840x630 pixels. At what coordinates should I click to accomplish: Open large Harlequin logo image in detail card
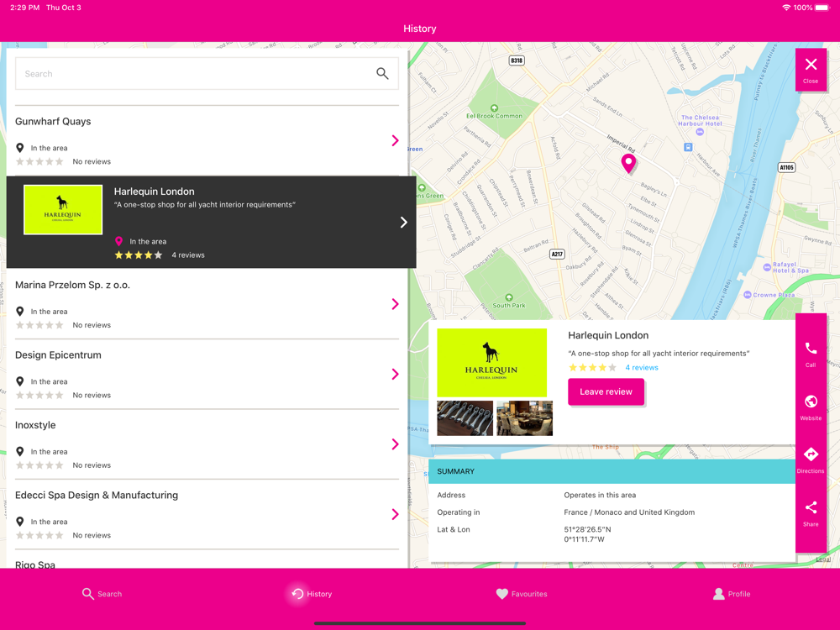(491, 363)
